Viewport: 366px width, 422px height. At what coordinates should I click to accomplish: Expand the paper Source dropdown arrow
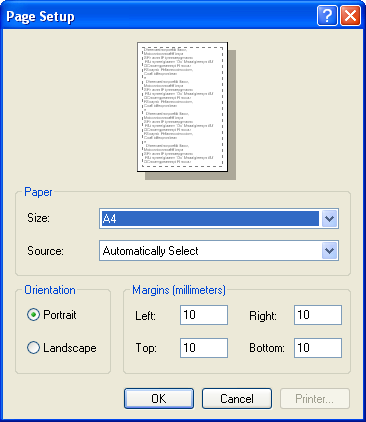click(x=329, y=251)
